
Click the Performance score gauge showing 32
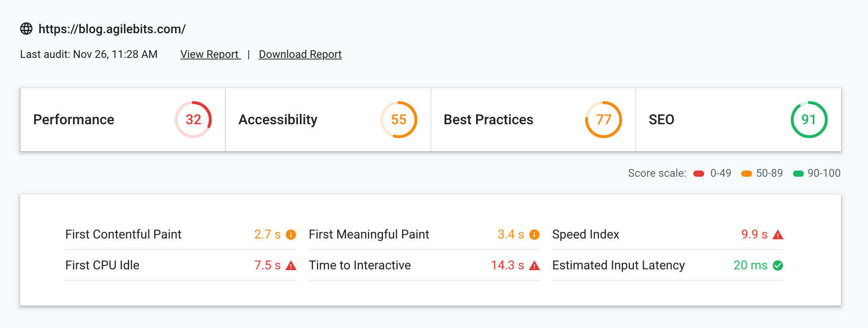click(194, 120)
